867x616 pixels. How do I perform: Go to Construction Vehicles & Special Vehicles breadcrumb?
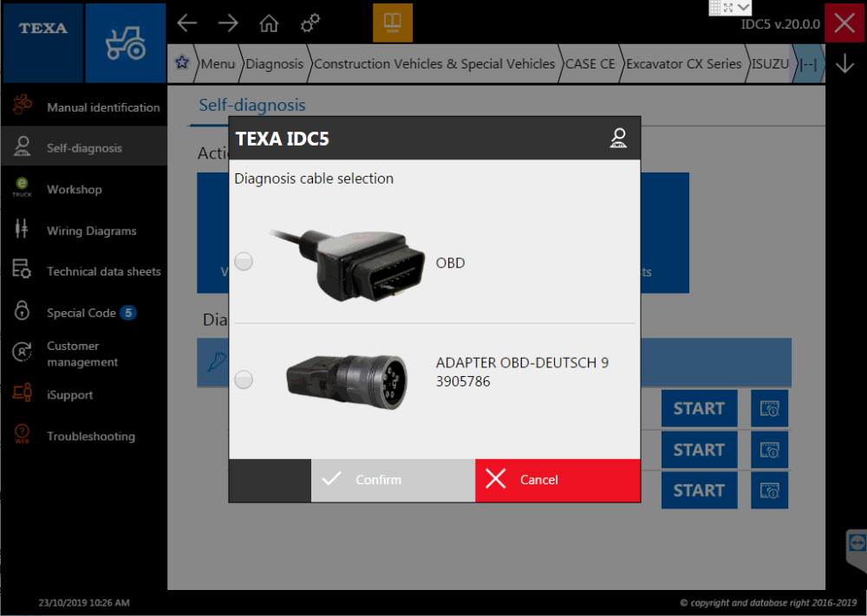[433, 63]
